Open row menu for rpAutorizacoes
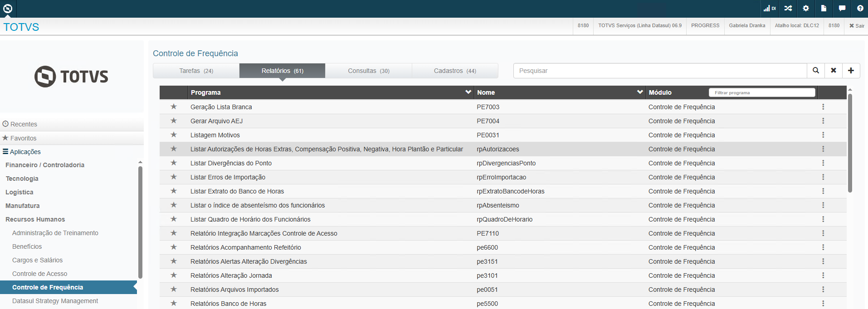 (x=823, y=149)
